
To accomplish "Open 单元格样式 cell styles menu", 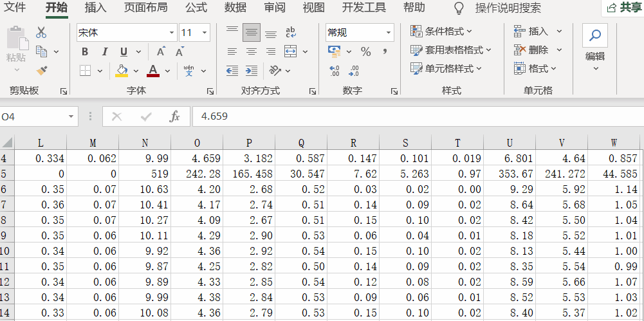I will [446, 69].
